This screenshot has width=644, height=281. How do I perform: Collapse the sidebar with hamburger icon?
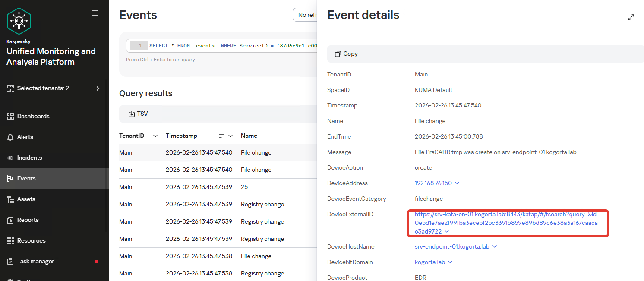[x=95, y=13]
